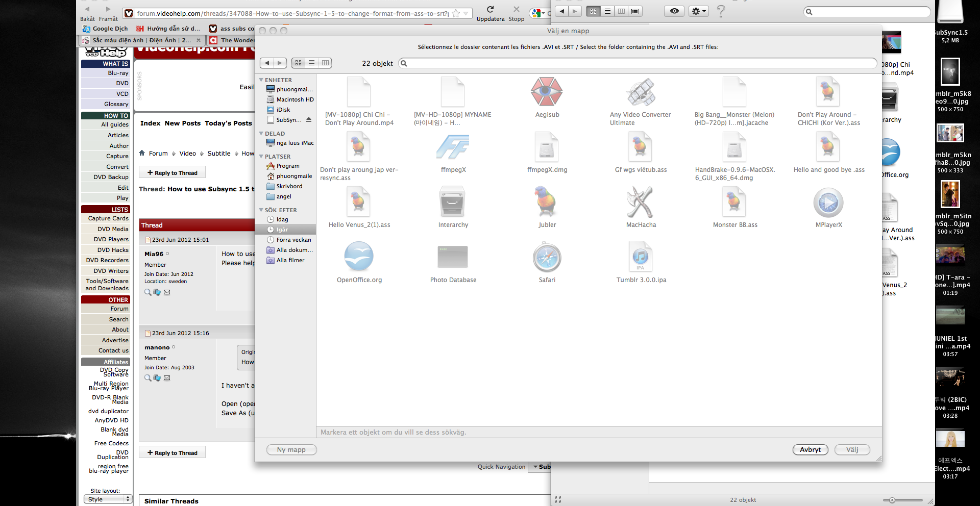Open Safari address bar history dropdown
980x506 pixels.
(x=465, y=13)
